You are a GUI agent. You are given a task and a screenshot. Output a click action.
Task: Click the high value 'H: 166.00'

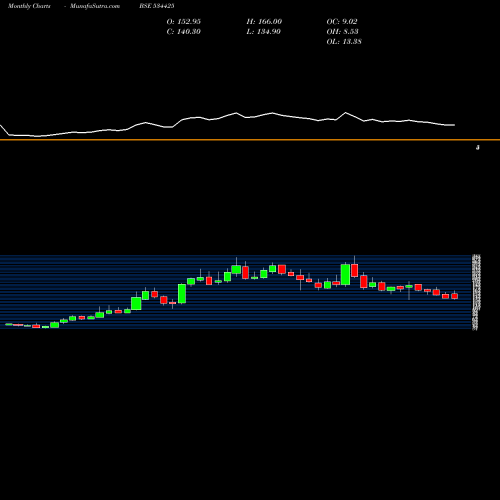(x=264, y=22)
